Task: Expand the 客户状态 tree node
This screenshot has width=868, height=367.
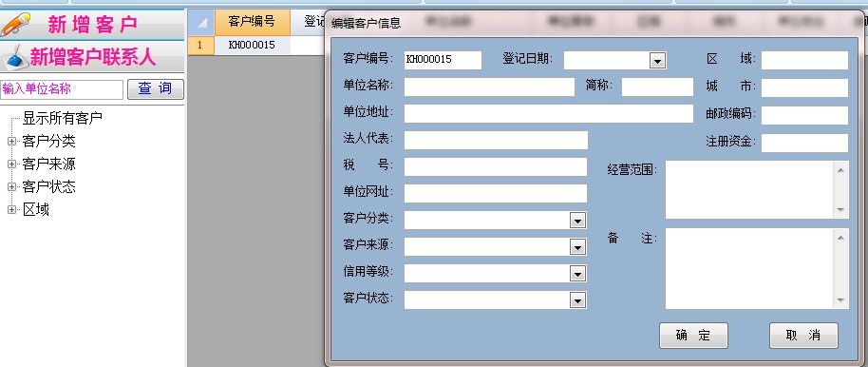Action: [x=11, y=186]
